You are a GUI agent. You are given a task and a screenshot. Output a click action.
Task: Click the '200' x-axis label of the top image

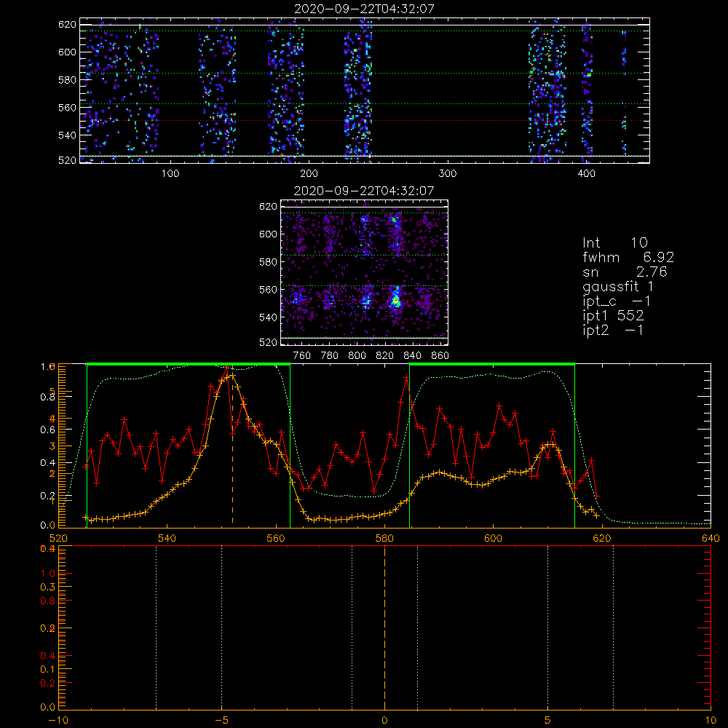pos(309,174)
